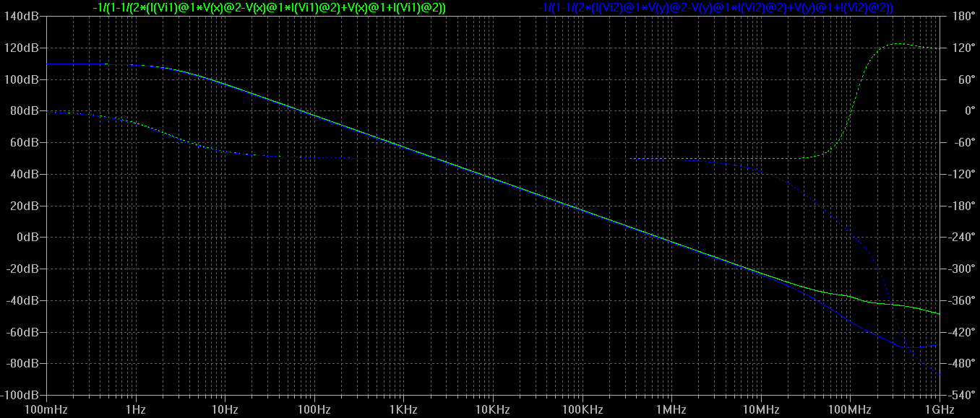The image size is (980, 418).
Task: Click the -80dB left axis label
Action: coord(22,365)
